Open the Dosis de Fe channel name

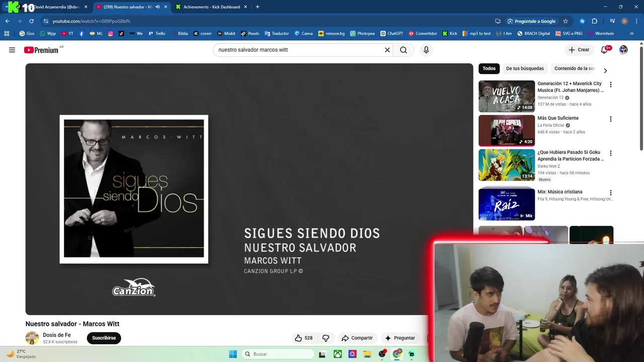tap(57, 335)
